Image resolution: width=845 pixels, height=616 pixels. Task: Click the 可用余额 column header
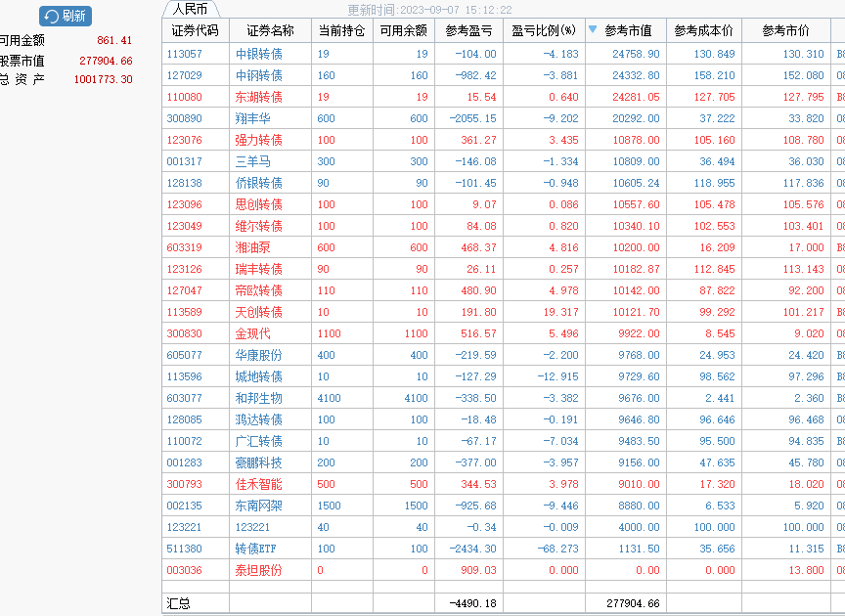click(x=404, y=30)
